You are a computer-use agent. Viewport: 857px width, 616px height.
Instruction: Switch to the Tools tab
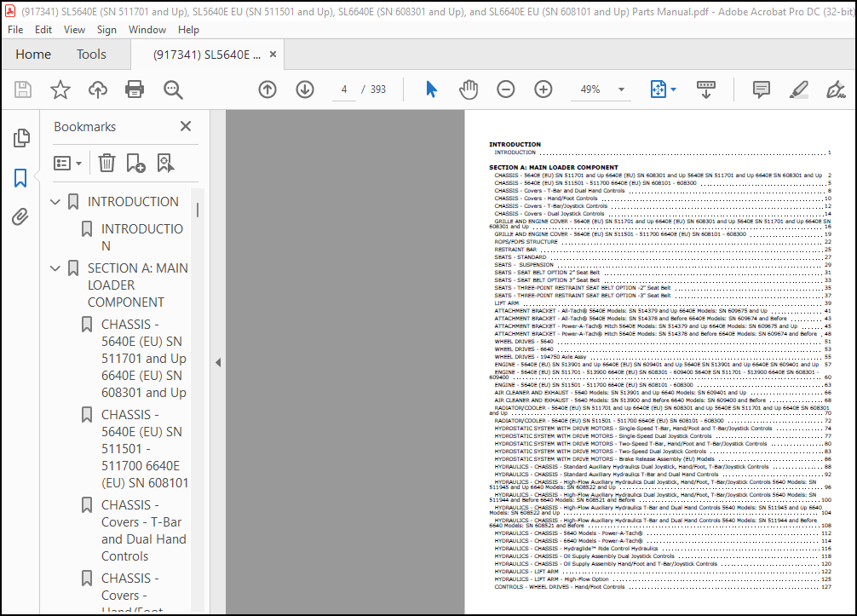pyautogui.click(x=91, y=55)
